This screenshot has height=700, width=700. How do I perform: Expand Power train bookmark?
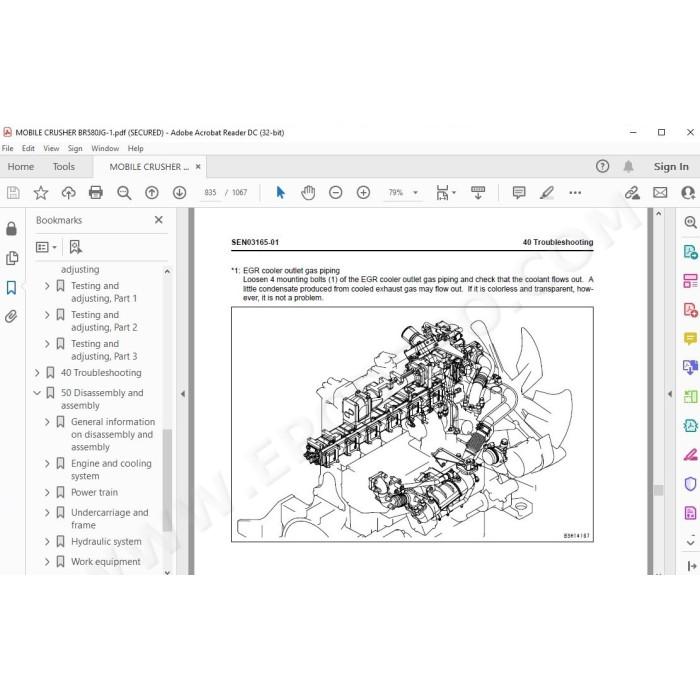47,492
